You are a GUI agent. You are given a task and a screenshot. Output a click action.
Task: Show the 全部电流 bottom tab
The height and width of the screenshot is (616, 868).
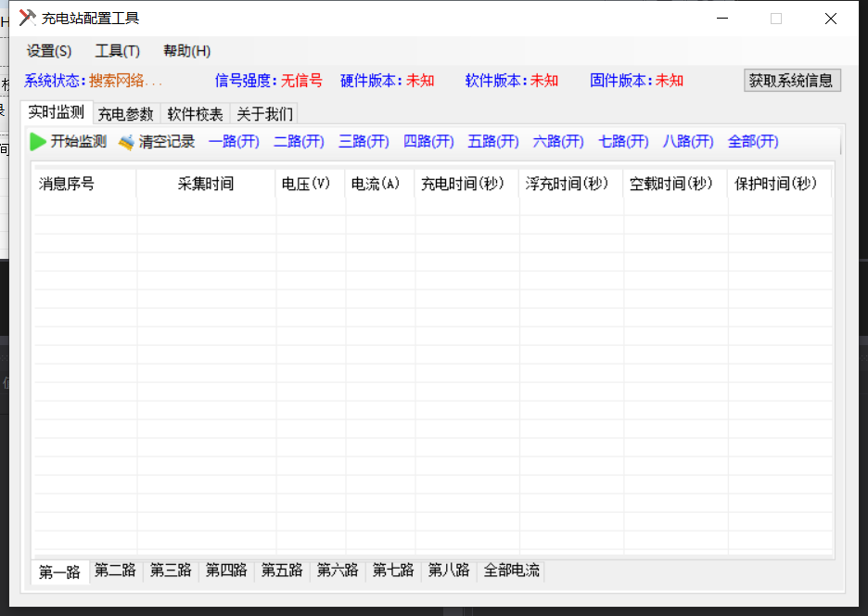coord(511,571)
